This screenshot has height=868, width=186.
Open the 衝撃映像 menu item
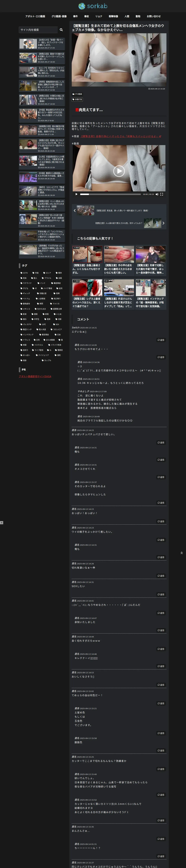(113, 16)
